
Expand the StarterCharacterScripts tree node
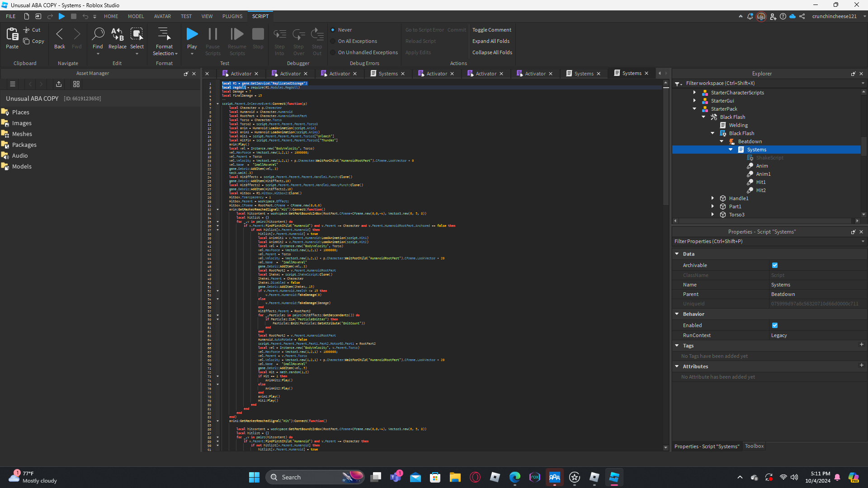tap(695, 93)
